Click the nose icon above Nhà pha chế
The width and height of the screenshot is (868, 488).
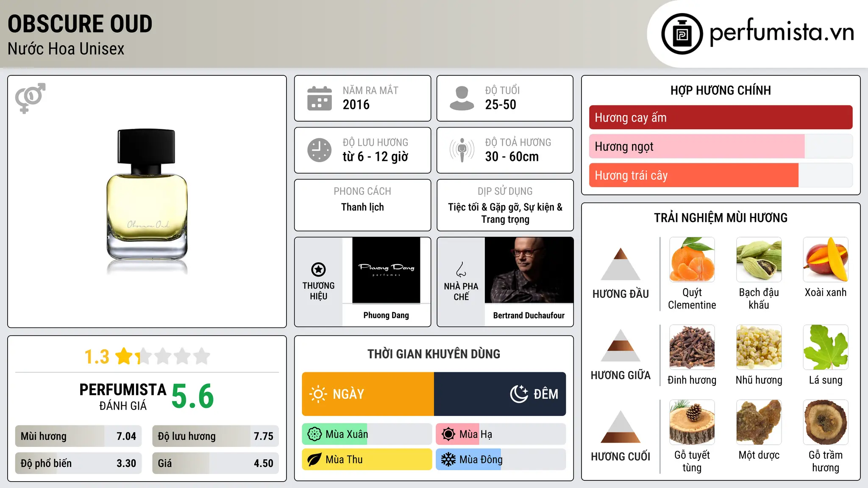[461, 269]
